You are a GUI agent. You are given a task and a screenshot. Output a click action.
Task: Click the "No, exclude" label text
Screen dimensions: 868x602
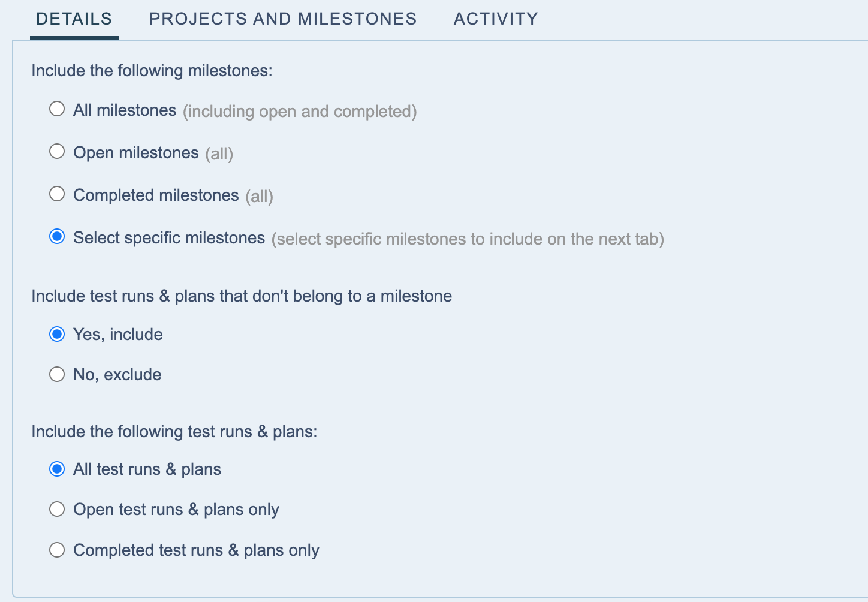(117, 375)
